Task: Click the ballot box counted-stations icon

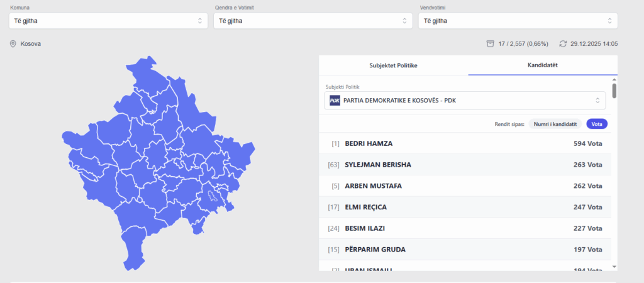Action: coord(490,44)
